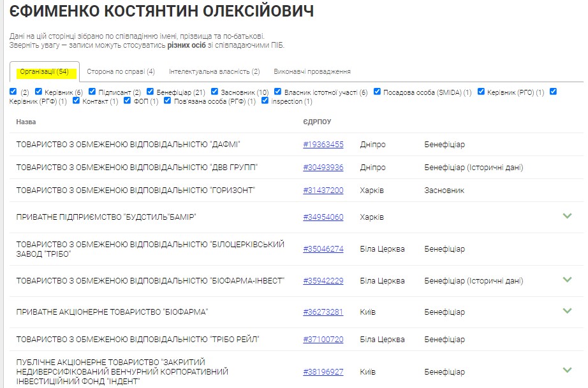Image resolution: width=588 pixels, height=388 pixels.
Task: Disable the ФОП (1) filter
Action: [x=128, y=101]
